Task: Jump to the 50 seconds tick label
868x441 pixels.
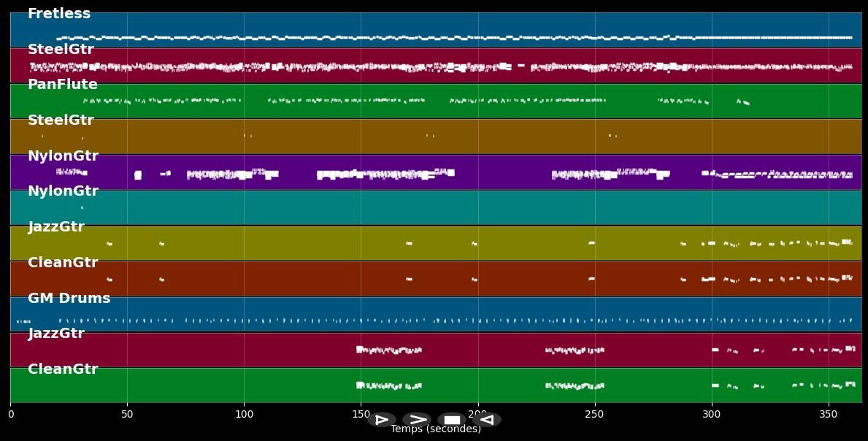Action: [127, 415]
